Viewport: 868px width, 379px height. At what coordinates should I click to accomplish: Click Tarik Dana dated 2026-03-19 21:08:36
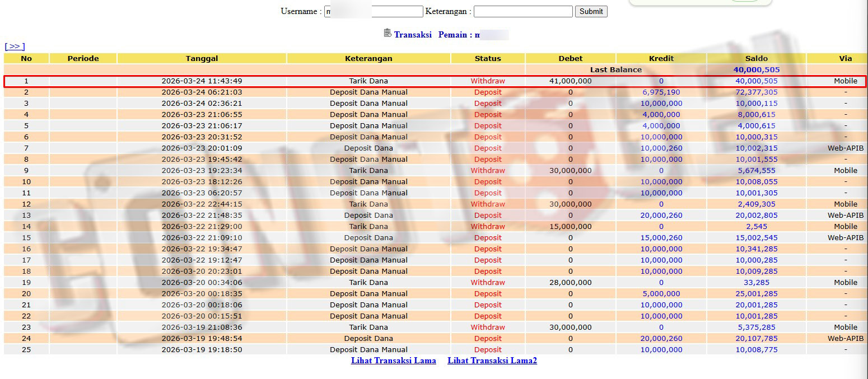[368, 327]
